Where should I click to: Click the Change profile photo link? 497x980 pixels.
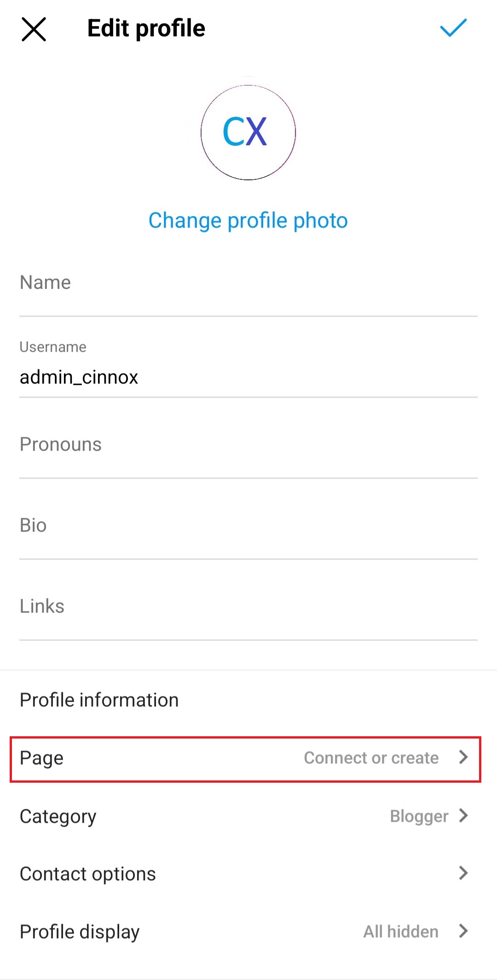248,220
